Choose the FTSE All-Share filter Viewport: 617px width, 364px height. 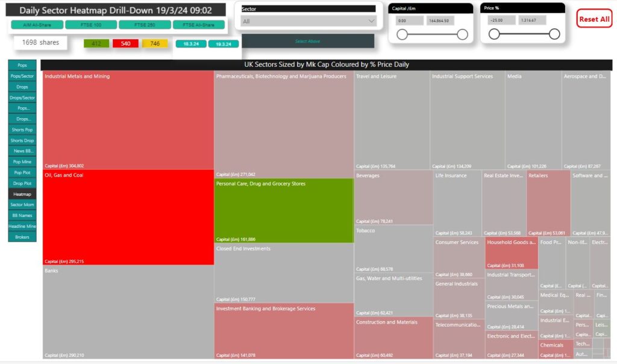pos(198,25)
